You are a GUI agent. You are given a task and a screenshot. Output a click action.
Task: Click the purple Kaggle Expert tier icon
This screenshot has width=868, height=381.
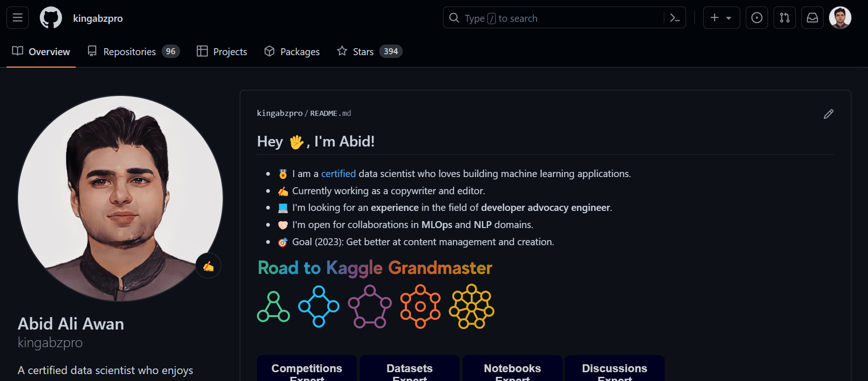tap(370, 306)
